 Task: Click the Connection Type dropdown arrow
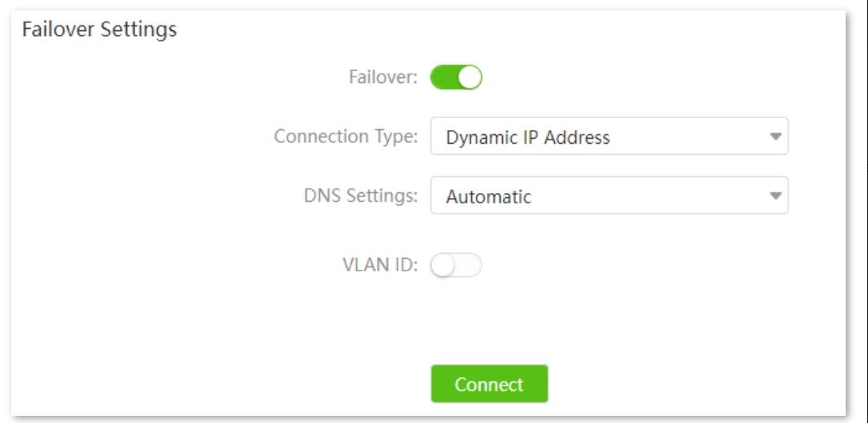pyautogui.click(x=774, y=136)
